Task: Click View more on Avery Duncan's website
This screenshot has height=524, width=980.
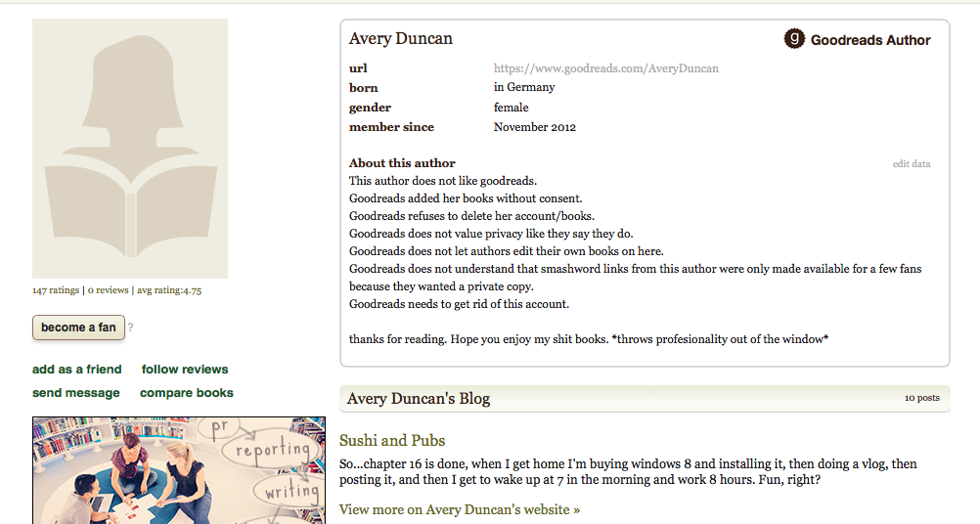Action: point(460,509)
